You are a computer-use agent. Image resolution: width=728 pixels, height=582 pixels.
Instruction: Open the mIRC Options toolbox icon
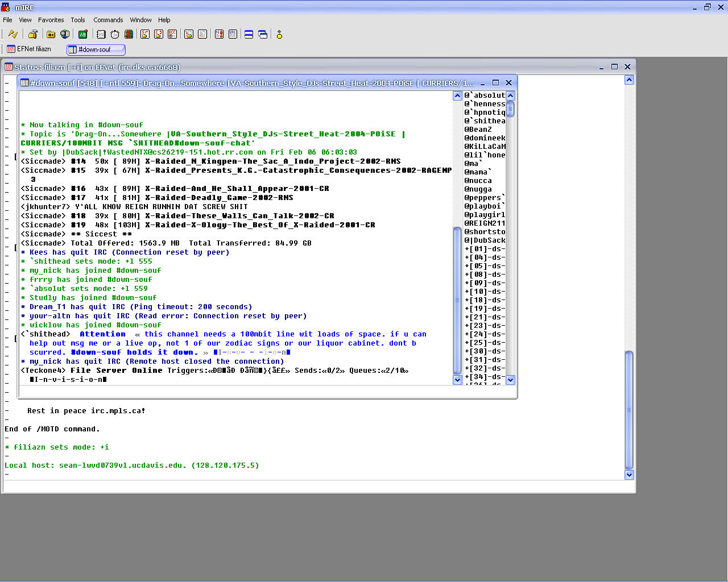point(32,34)
